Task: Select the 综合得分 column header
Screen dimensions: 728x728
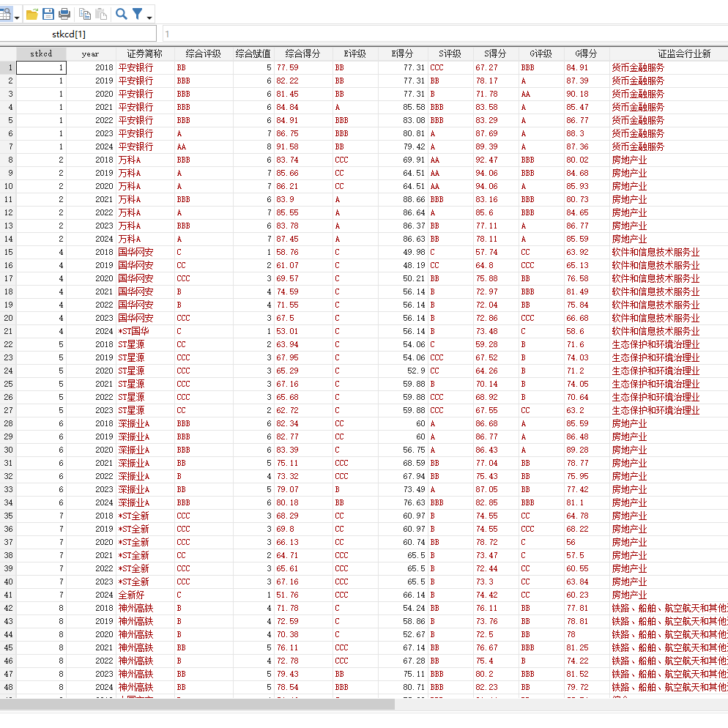Action: click(302, 54)
